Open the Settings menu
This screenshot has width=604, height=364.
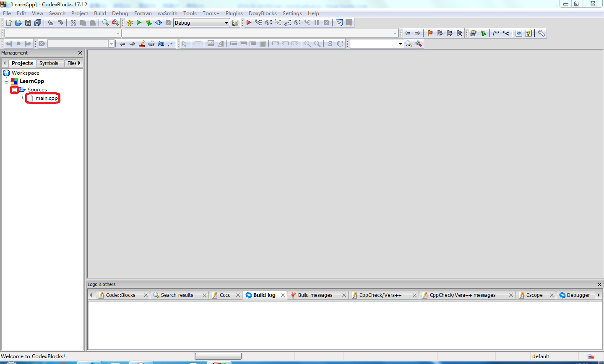coord(292,13)
